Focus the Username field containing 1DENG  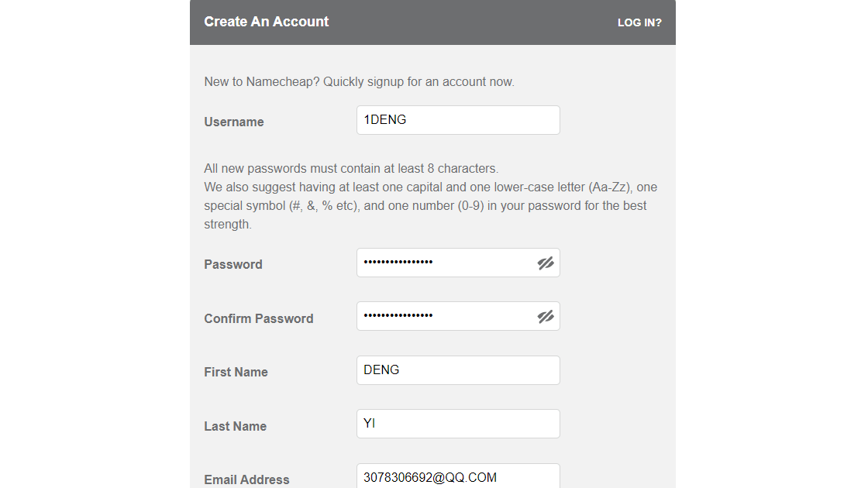tap(457, 120)
